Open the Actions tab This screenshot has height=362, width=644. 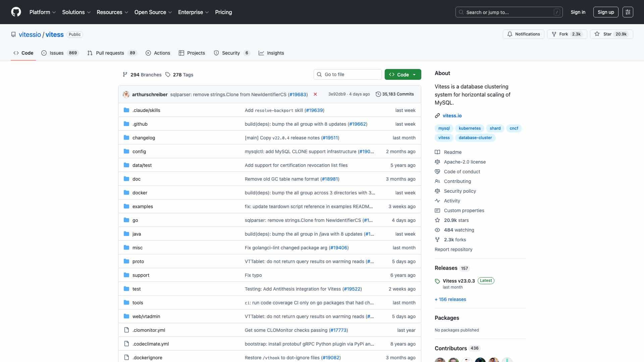point(158,53)
